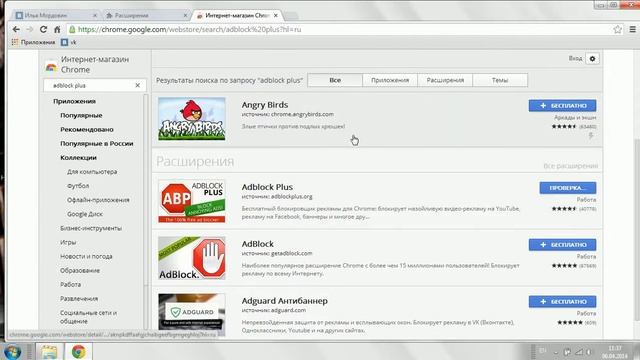640x360 pixels.
Task: Open the Приложения sidebar category
Action: point(74,101)
